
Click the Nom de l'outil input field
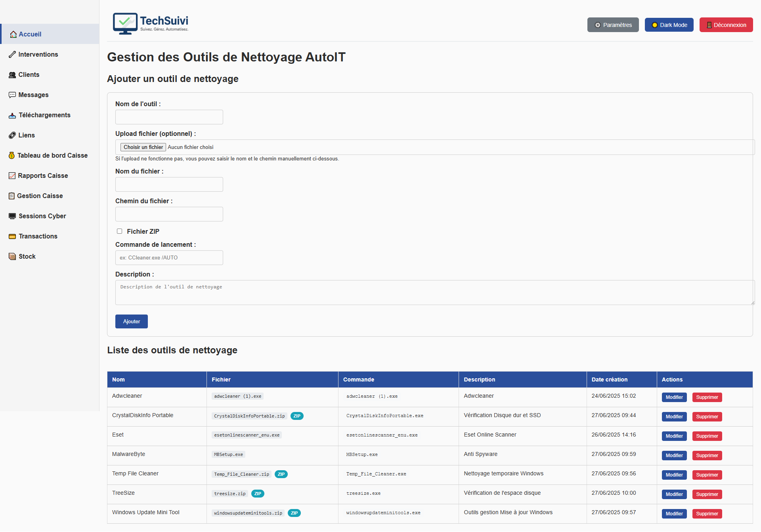coord(169,117)
